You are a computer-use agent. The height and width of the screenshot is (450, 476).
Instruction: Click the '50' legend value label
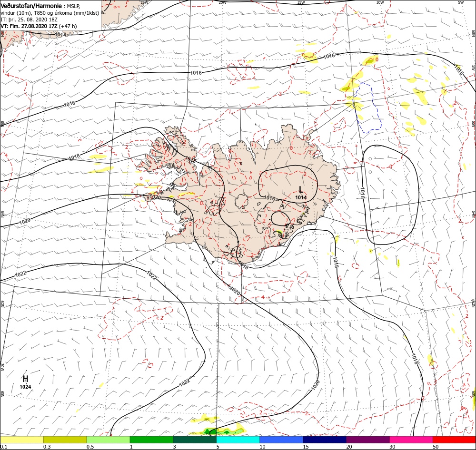(x=436, y=447)
